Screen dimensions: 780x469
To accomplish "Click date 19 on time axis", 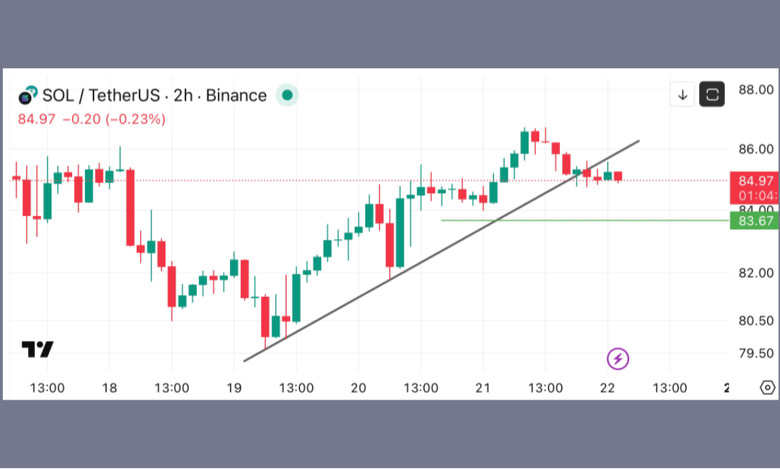I will pos(234,388).
